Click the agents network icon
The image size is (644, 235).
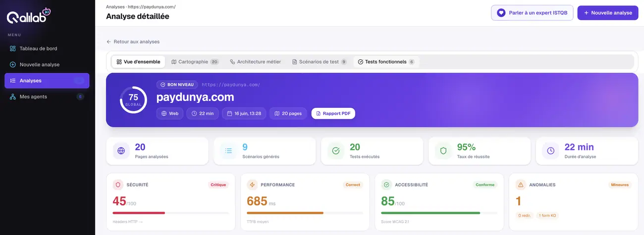[13, 96]
